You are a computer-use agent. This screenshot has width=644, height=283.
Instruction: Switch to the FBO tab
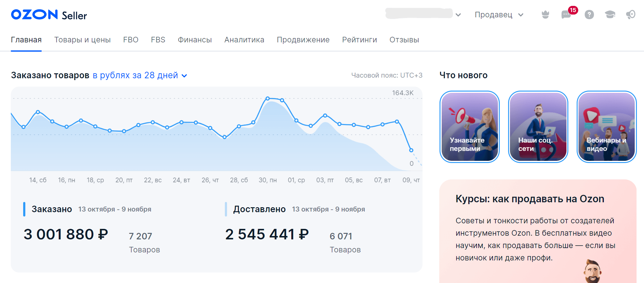pyautogui.click(x=131, y=40)
